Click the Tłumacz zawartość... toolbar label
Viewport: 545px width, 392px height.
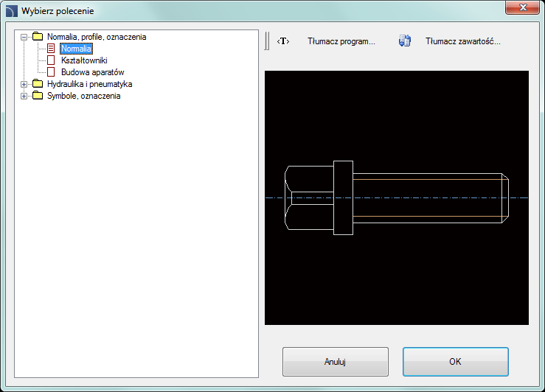coord(463,41)
